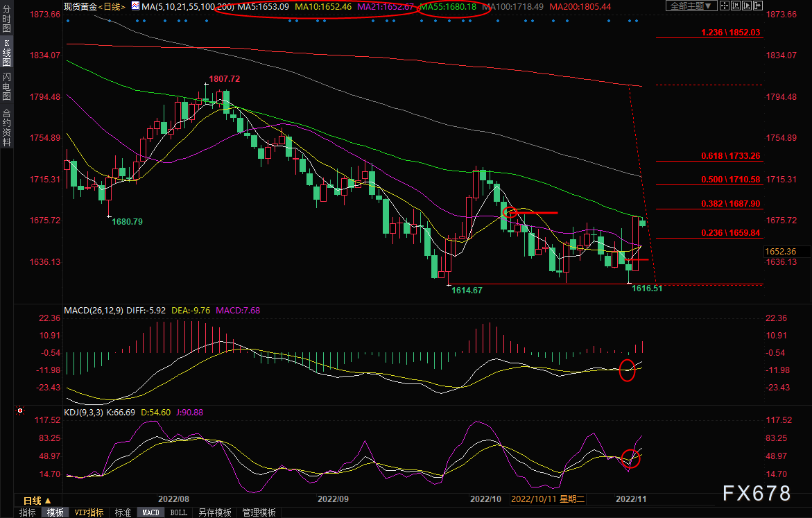Select the 标准 template option
The width and height of the screenshot is (812, 518).
pyautogui.click(x=122, y=512)
